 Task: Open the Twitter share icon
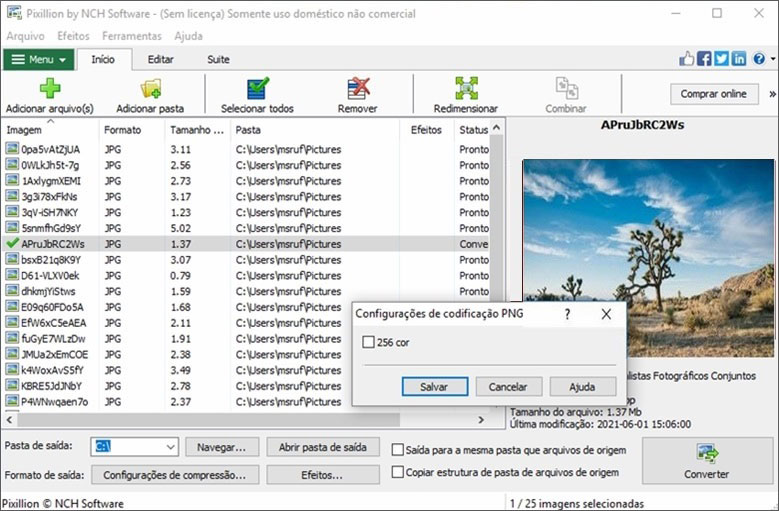721,59
